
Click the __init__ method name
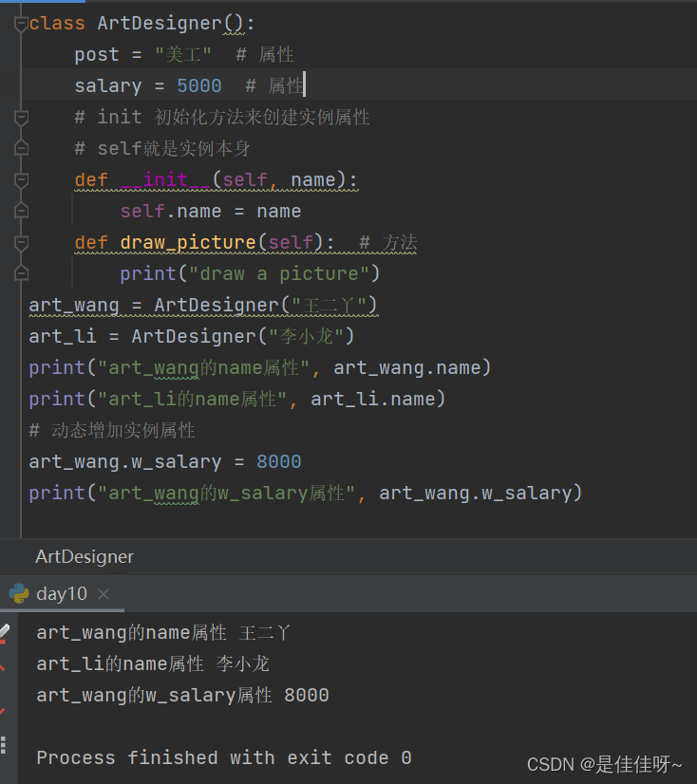tap(165, 180)
